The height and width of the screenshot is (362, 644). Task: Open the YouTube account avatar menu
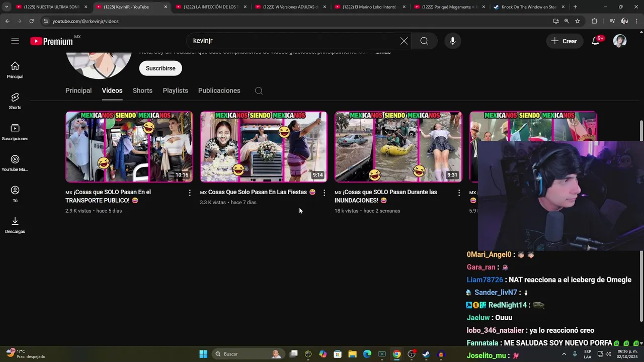620,41
